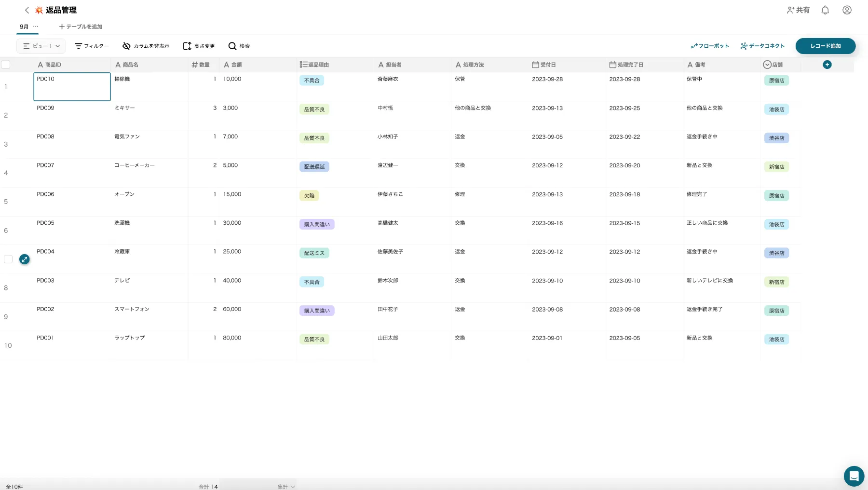Click 原宿店 store tag in PD010 row

click(x=776, y=81)
